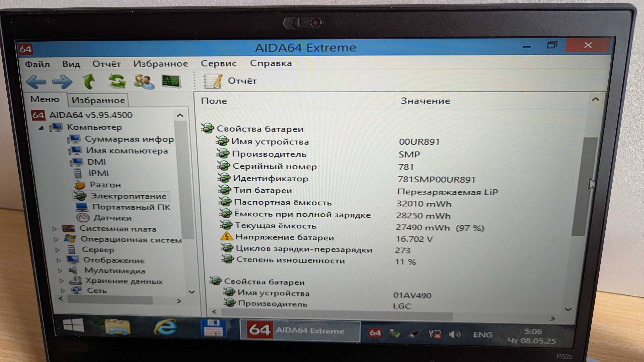Click tree panel scroll-down arrow

[192, 292]
